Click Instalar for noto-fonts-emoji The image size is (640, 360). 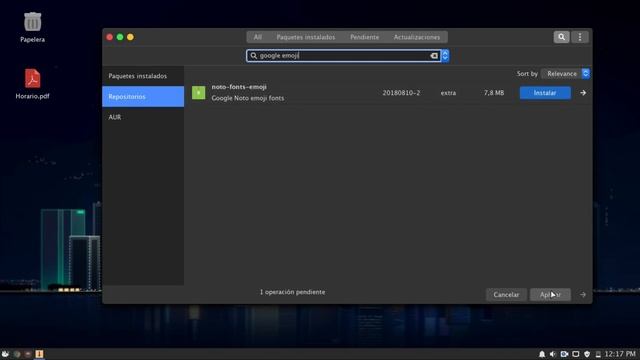[545, 93]
